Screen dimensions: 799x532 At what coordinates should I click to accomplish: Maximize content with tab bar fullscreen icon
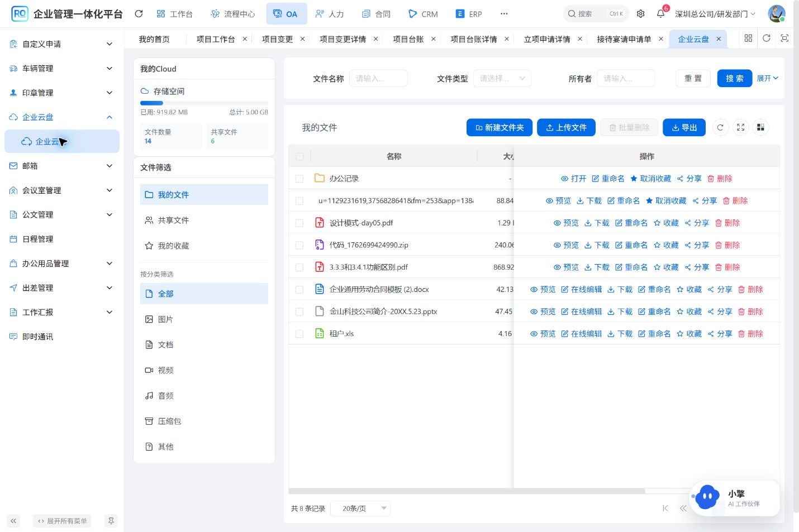coord(784,38)
